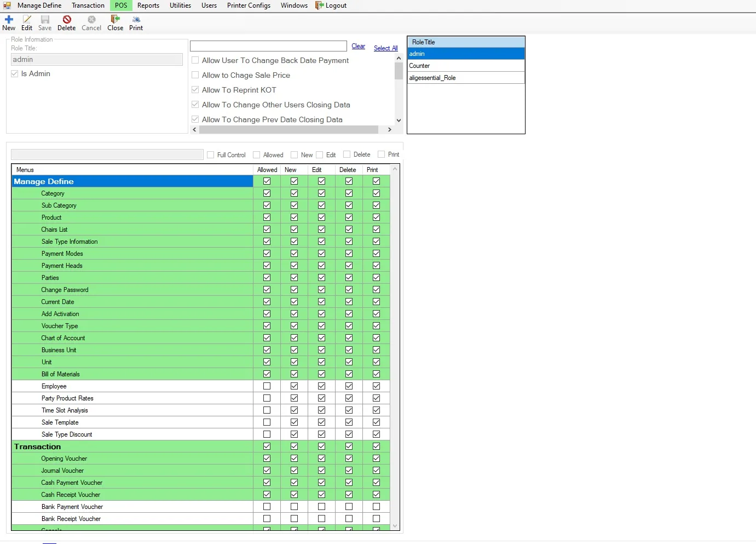This screenshot has height=544, width=756.
Task: Click the menu filter field beside Full Control
Action: click(107, 154)
